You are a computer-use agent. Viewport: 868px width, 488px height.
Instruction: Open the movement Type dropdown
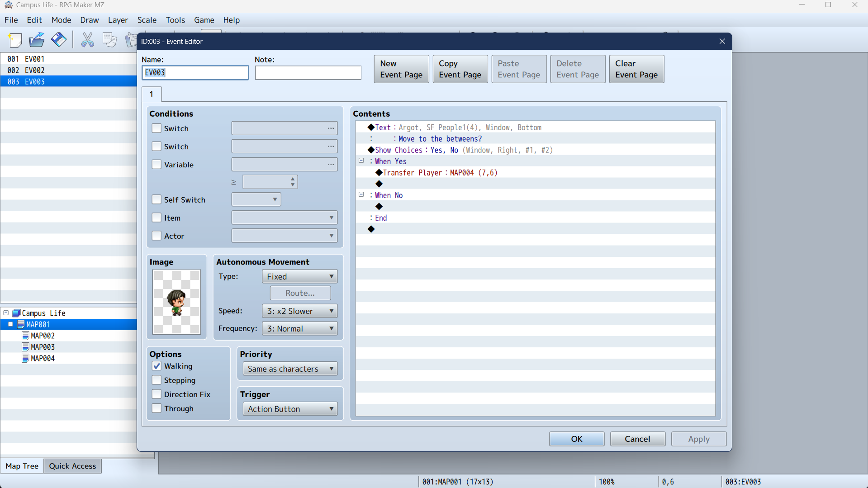click(299, 276)
